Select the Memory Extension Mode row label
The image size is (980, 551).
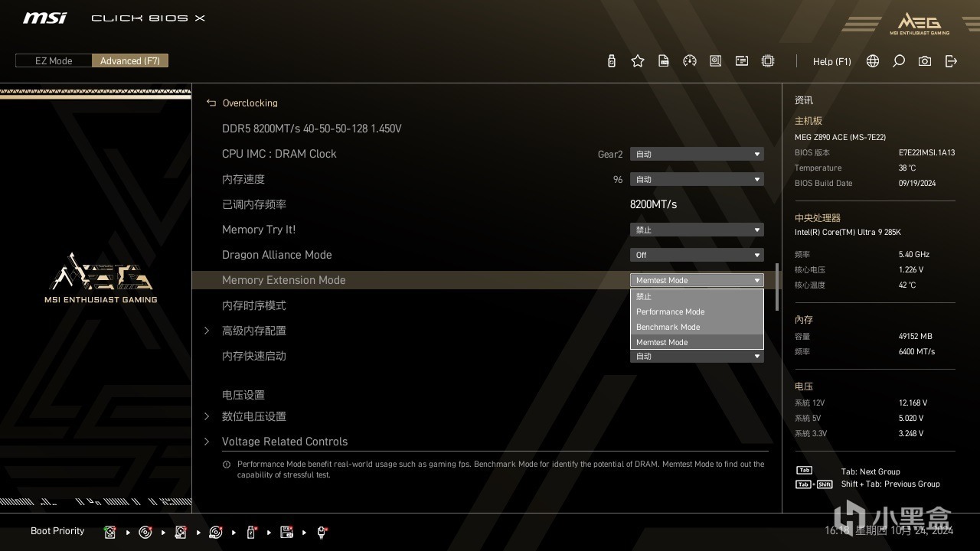pos(283,280)
